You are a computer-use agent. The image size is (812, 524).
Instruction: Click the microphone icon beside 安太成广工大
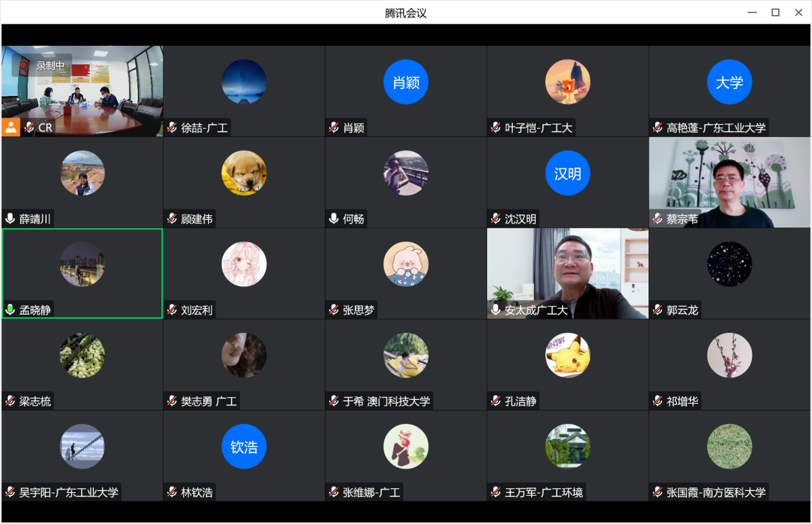496,310
